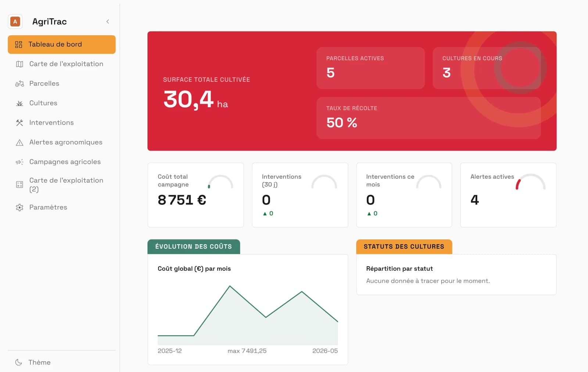Click the tools icon next to Interventions
The width and height of the screenshot is (588, 372).
(19, 123)
